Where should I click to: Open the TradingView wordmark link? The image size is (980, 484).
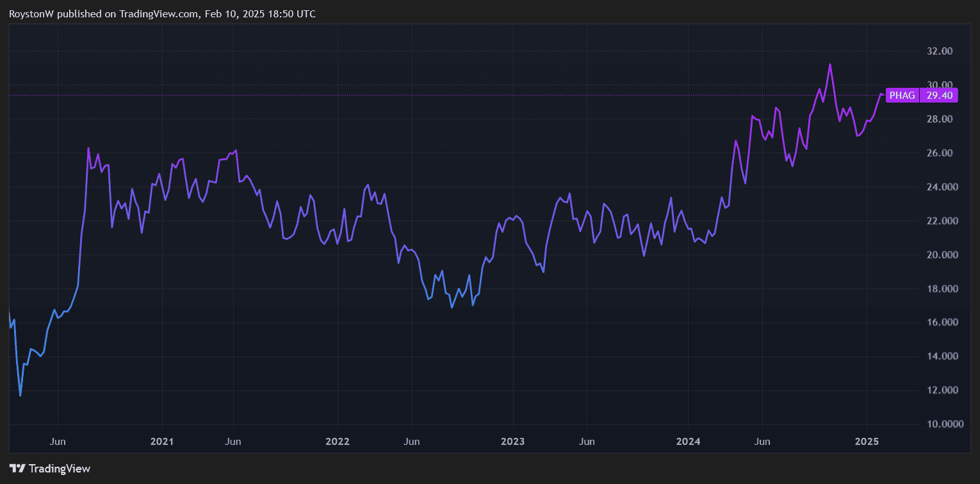[x=60, y=469]
